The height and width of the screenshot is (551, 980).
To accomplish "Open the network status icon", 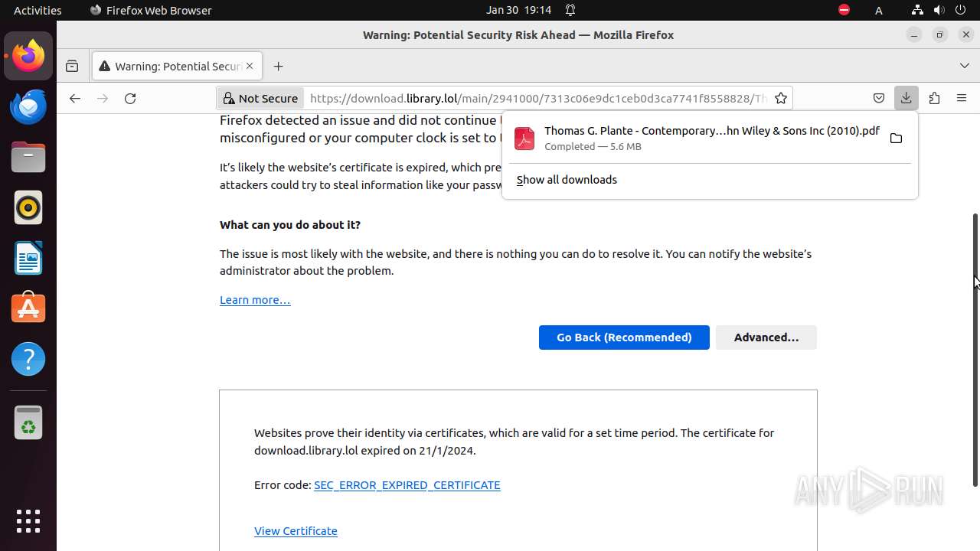I will point(917,10).
